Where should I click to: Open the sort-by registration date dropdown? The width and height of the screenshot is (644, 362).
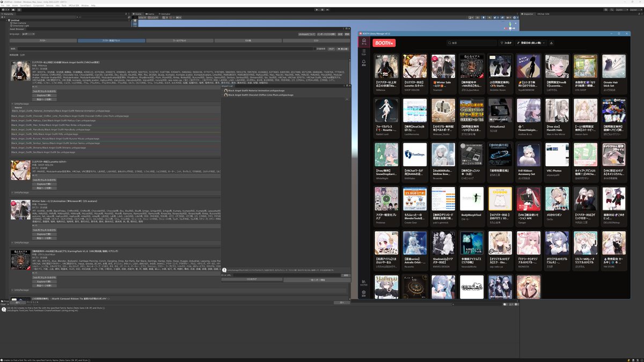(531, 43)
